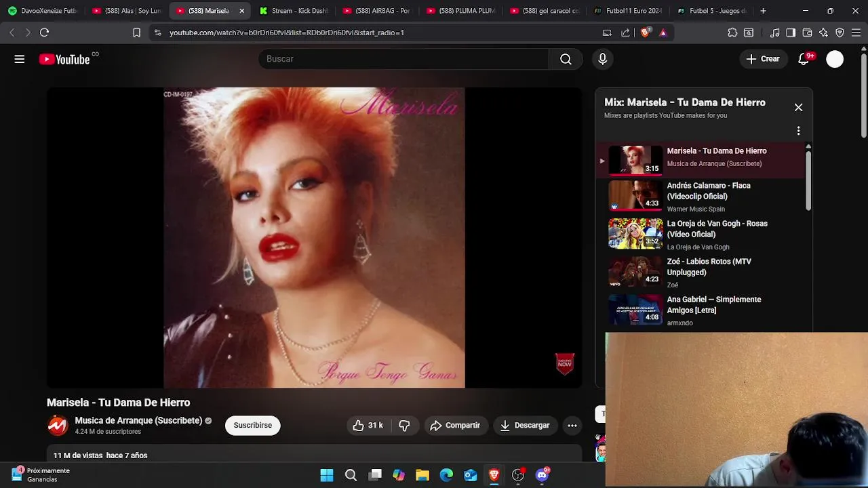This screenshot has height=488, width=868.
Task: Close the active Marisela tab
Action: [241, 11]
